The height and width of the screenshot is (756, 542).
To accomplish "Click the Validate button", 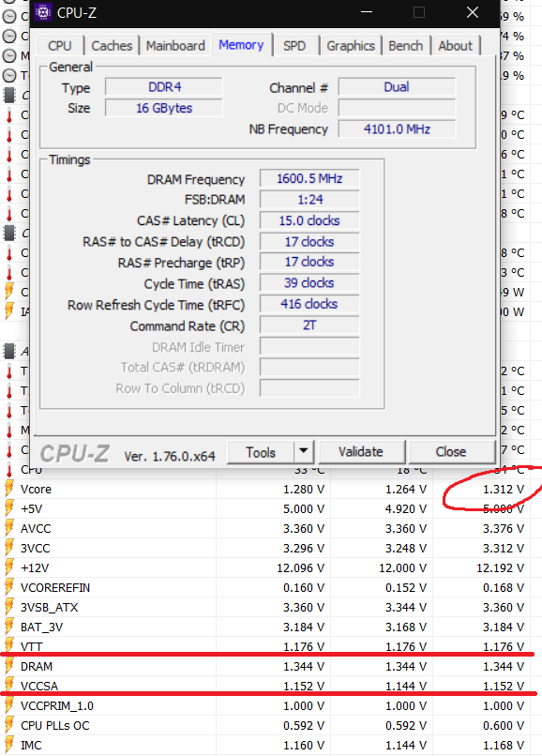I will click(x=361, y=452).
